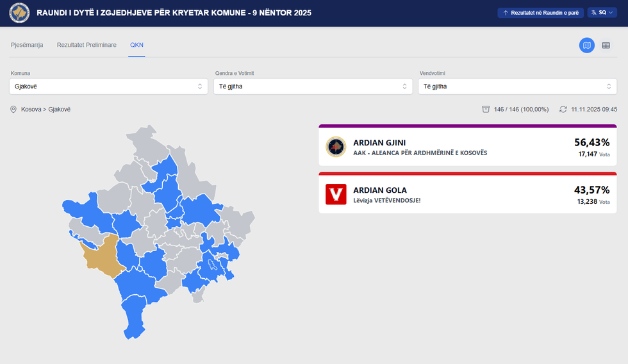
Task: Switch to map view
Action: click(x=587, y=45)
